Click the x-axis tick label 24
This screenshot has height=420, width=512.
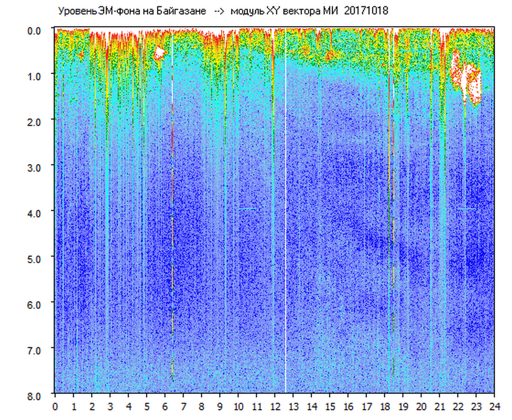494,406
